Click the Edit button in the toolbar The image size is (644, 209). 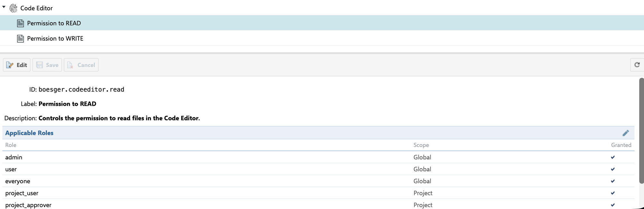click(17, 65)
